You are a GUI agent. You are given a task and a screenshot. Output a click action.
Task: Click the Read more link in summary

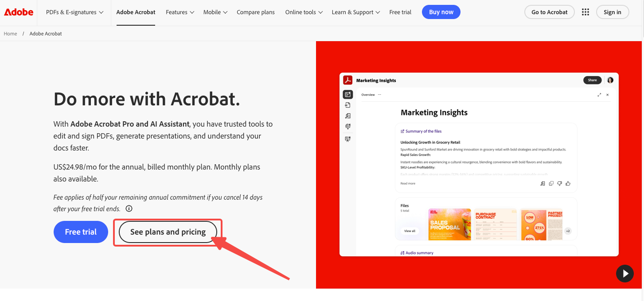coord(408,183)
